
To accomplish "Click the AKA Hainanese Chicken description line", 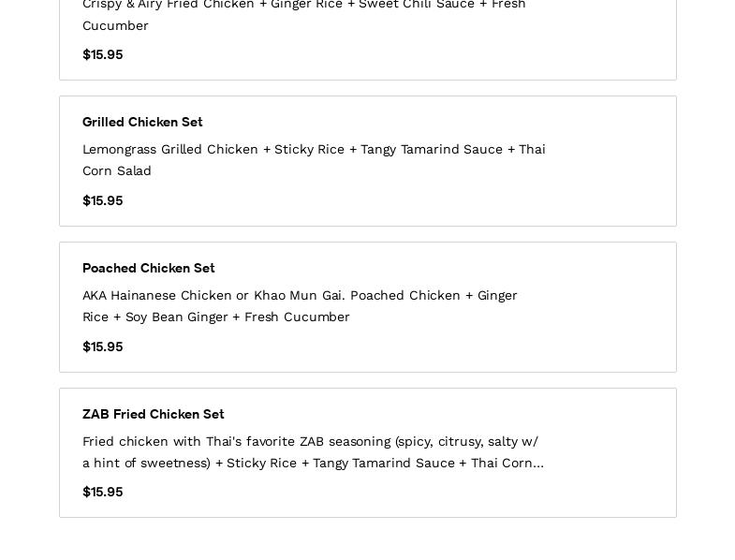I will click(x=300, y=295).
